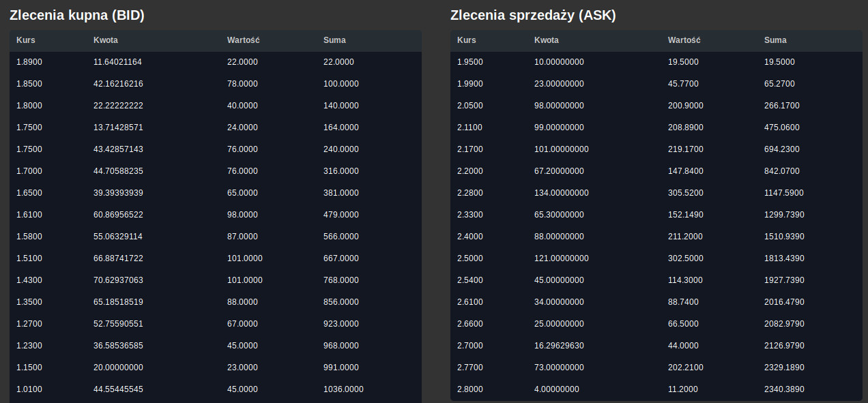
Task: Select the ASK order at rate 2.5000
Action: (x=656, y=258)
